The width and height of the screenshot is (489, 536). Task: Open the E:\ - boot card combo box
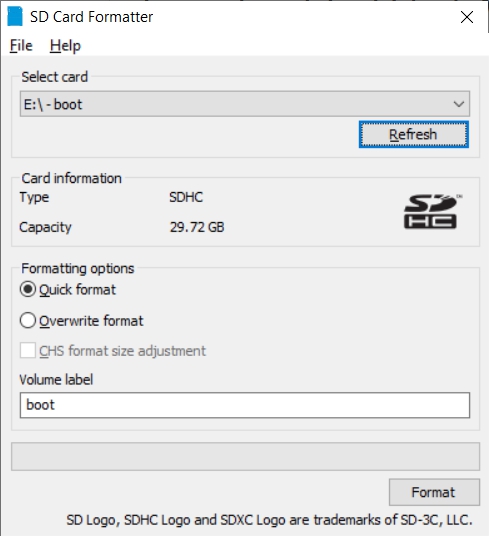245,104
